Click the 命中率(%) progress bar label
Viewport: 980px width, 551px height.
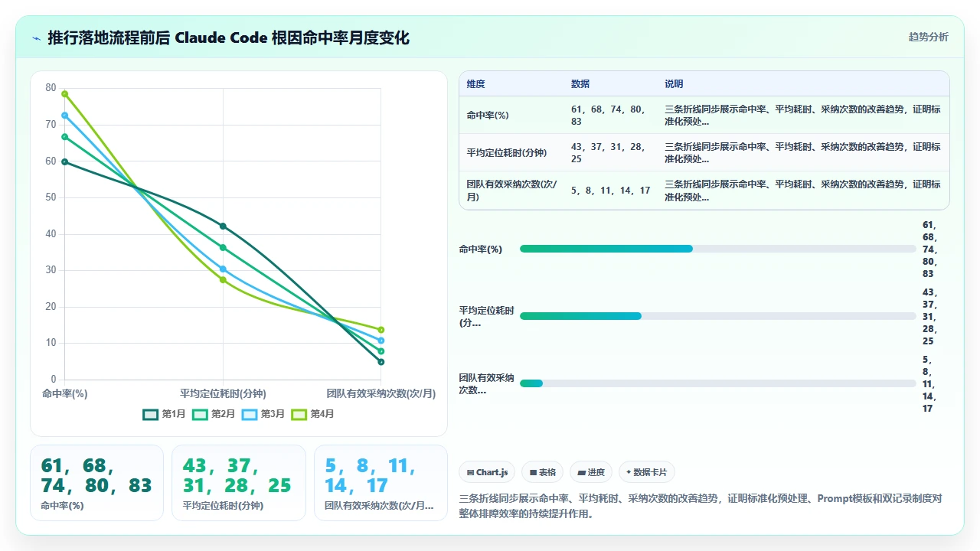(x=481, y=249)
